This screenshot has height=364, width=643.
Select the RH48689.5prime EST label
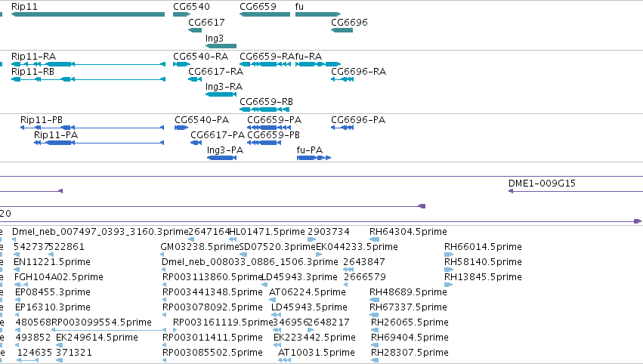coord(408,292)
